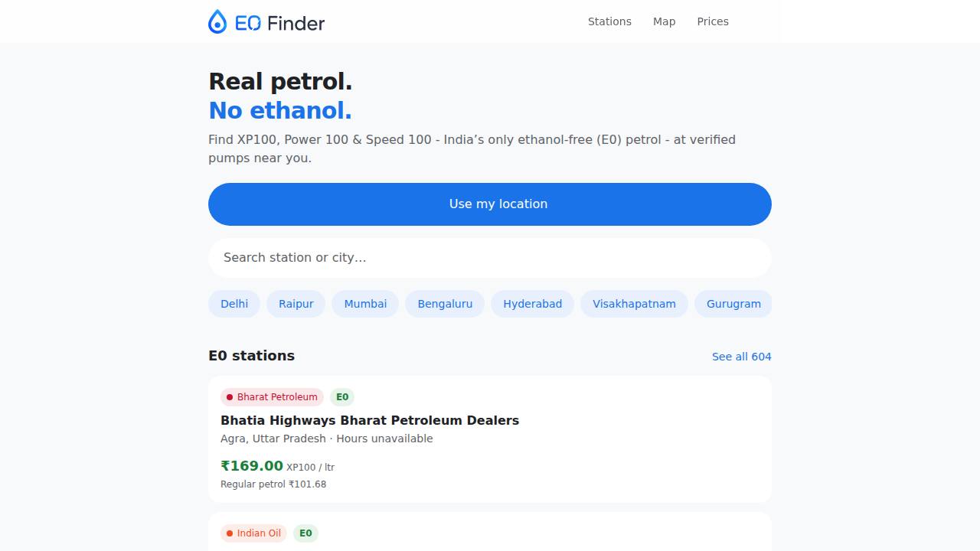This screenshot has height=551, width=980.
Task: Choose the Gurugram city chip
Action: pyautogui.click(x=733, y=304)
